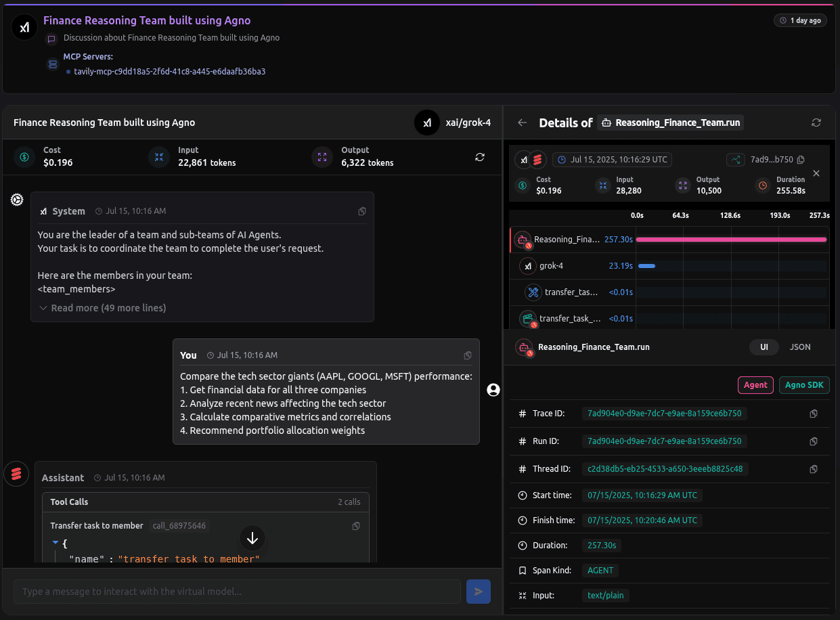The width and height of the screenshot is (840, 620).
Task: Click the user avatar icon
Action: pos(493,389)
